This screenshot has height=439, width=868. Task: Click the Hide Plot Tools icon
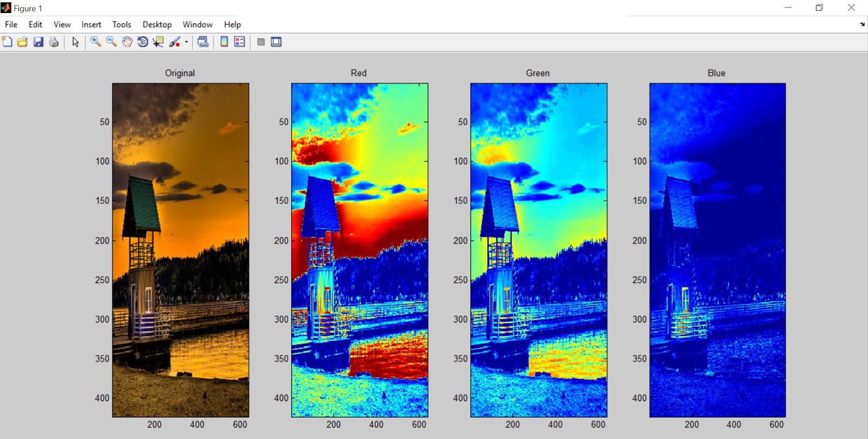click(261, 42)
